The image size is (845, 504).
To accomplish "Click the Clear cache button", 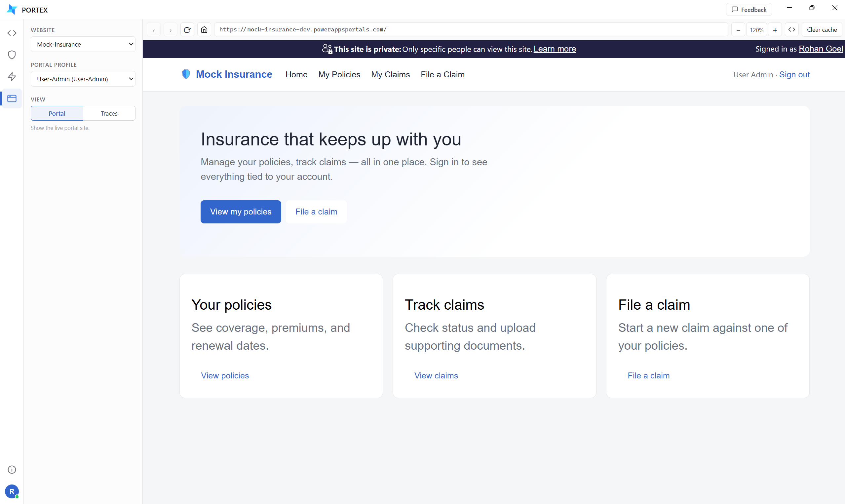I will (822, 30).
